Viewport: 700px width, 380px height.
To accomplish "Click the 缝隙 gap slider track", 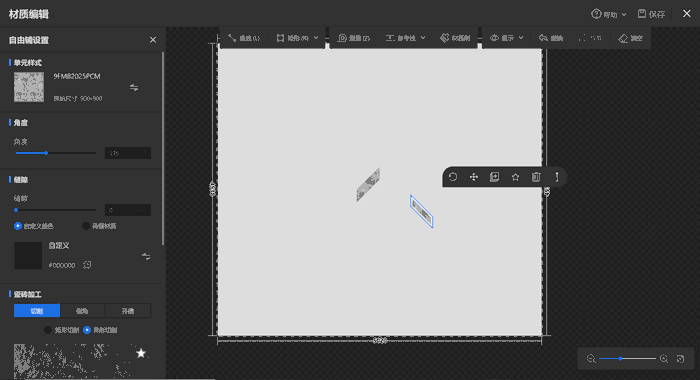I will tap(56, 210).
